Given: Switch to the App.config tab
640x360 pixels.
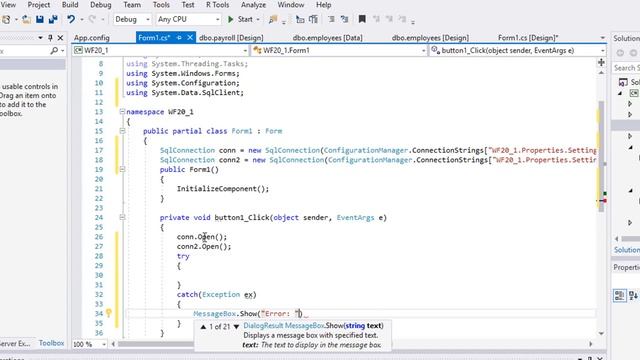Looking at the screenshot, I should (92, 38).
